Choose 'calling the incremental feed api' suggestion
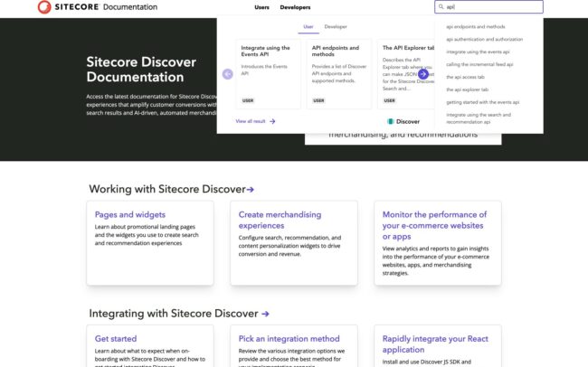Image resolution: width=588 pixels, height=367 pixels. point(479,64)
